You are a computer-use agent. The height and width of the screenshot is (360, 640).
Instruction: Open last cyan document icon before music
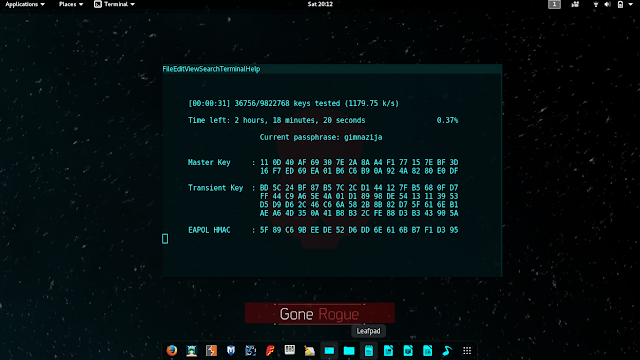[x=427, y=351]
